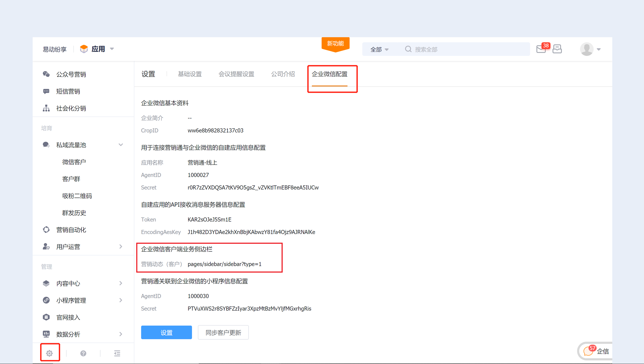The width and height of the screenshot is (644, 364).
Task: Click the CropID value ww6e8b982832137c03
Action: click(x=215, y=130)
